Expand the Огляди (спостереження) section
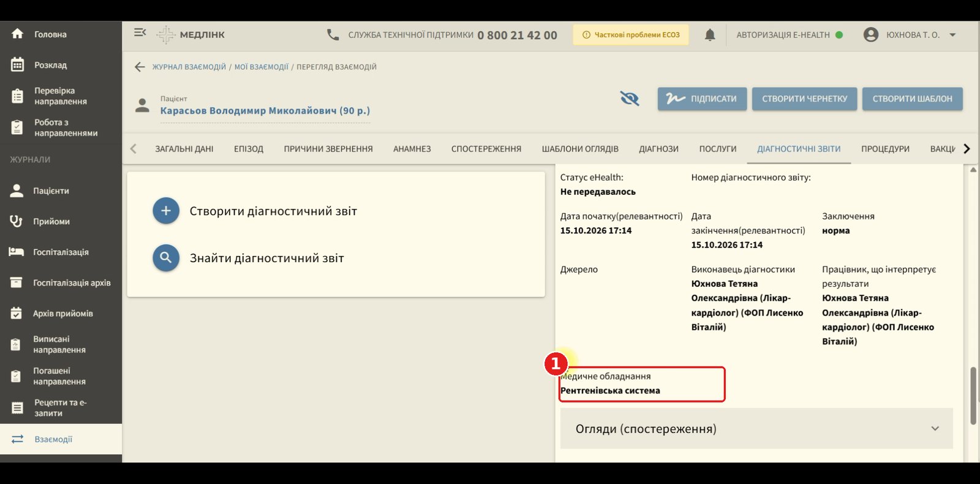Image resolution: width=980 pixels, height=484 pixels. pyautogui.click(x=756, y=428)
